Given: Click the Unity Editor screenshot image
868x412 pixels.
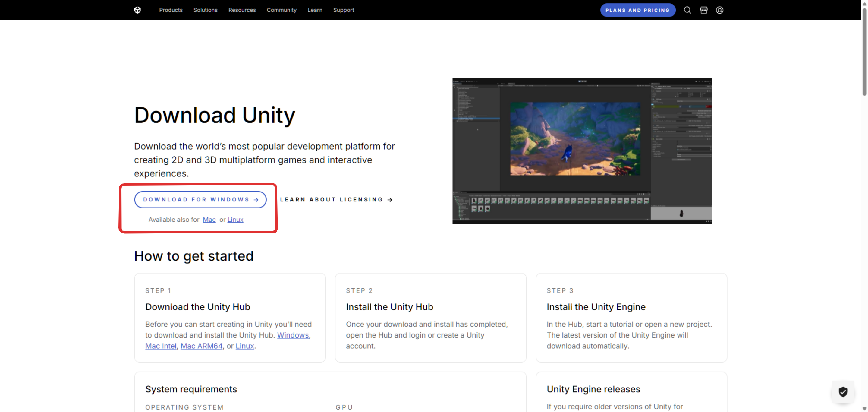Looking at the screenshot, I should 582,151.
